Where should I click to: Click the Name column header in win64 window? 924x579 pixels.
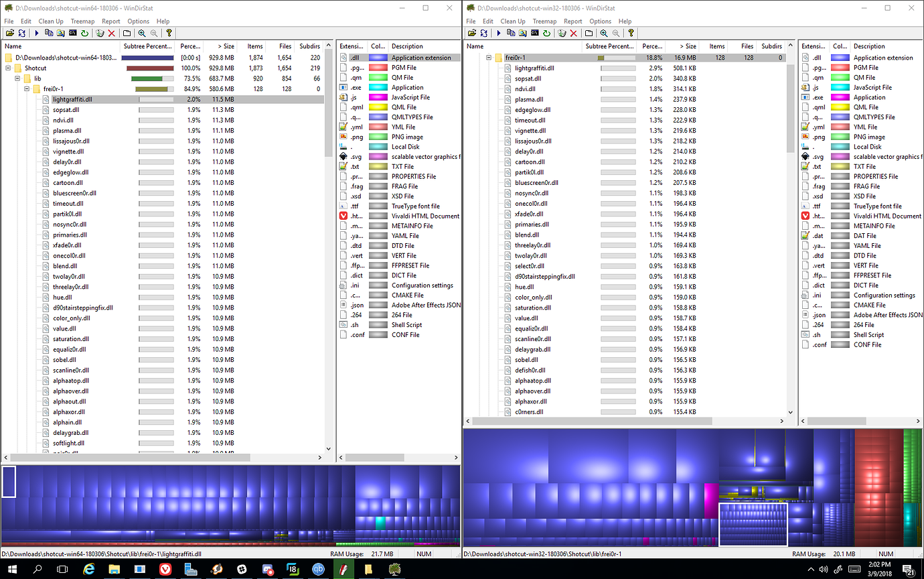click(x=61, y=46)
